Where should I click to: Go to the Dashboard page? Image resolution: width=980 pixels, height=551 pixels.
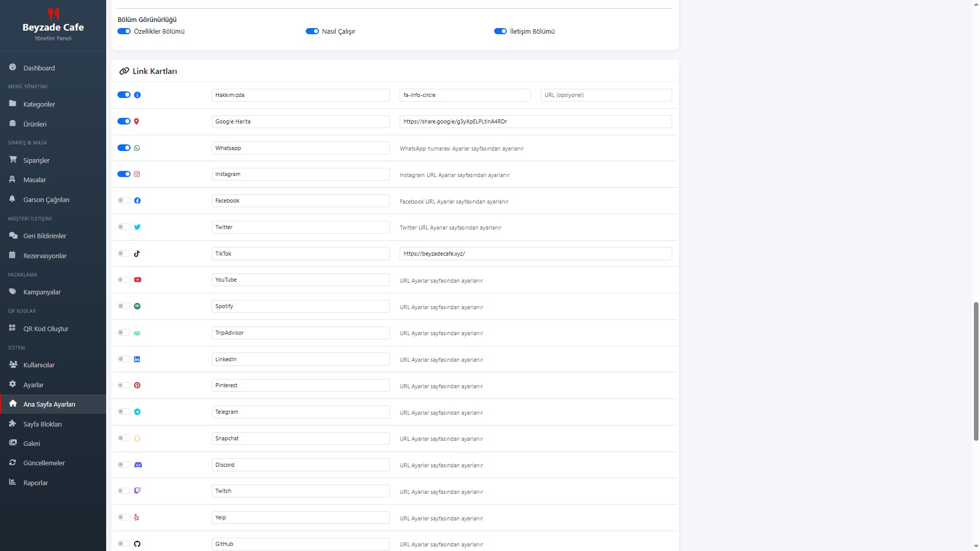pyautogui.click(x=39, y=68)
